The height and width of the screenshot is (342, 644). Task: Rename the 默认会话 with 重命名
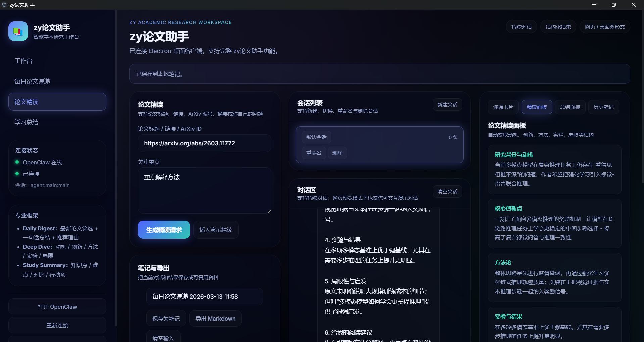[x=314, y=153]
